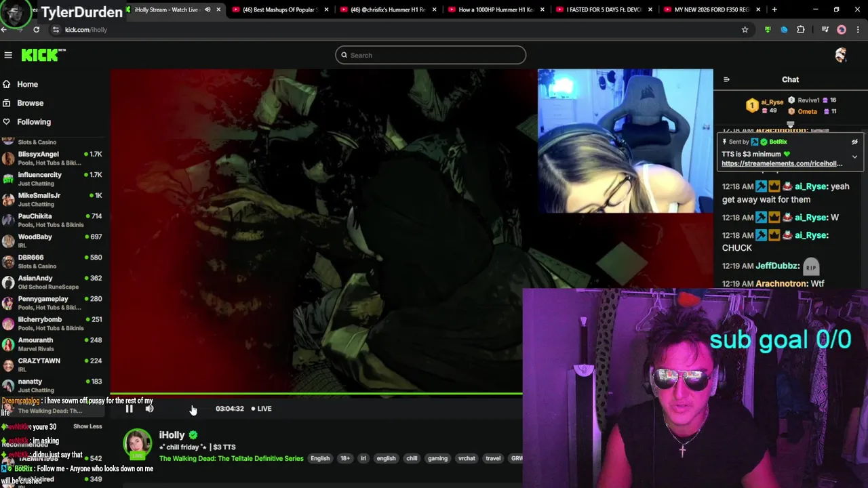
Task: Open DBR666's channel in sidebar
Action: click(x=52, y=262)
